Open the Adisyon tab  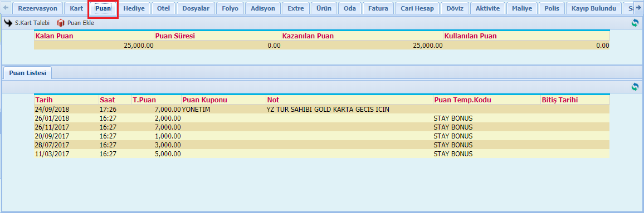263,8
